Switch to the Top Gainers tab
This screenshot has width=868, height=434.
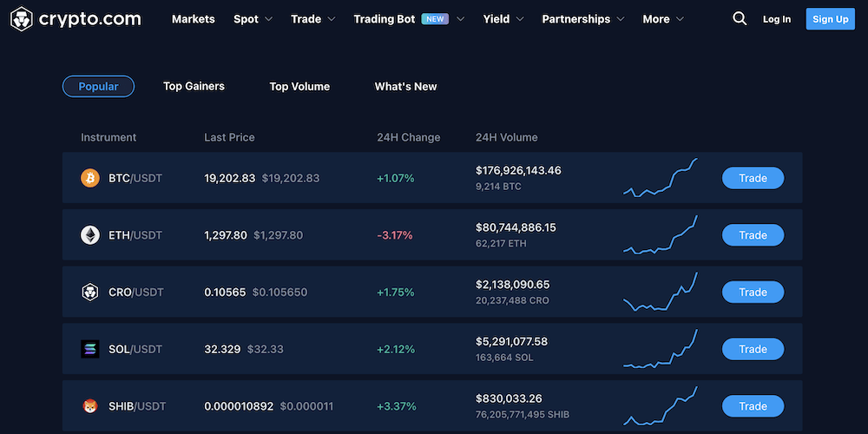point(194,86)
